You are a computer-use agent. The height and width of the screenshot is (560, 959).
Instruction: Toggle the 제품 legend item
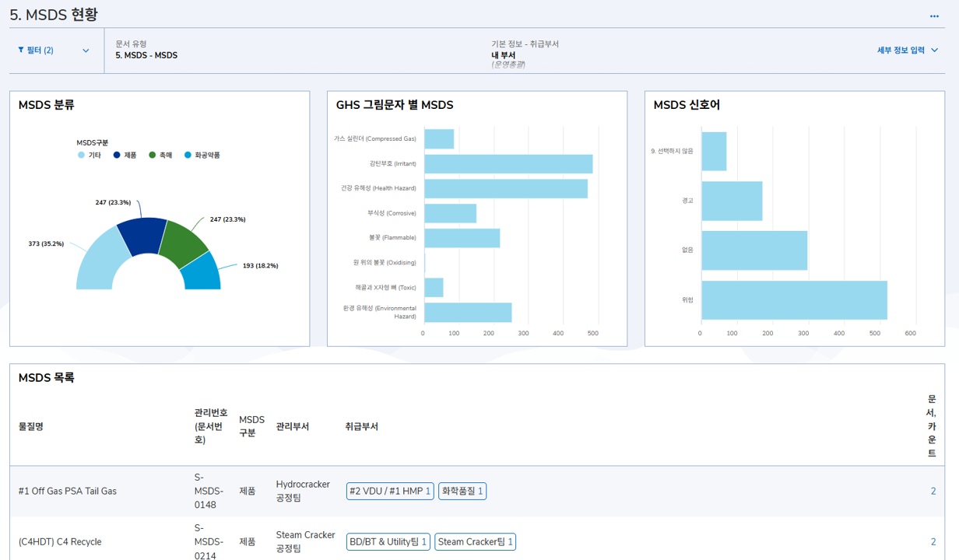coord(125,156)
